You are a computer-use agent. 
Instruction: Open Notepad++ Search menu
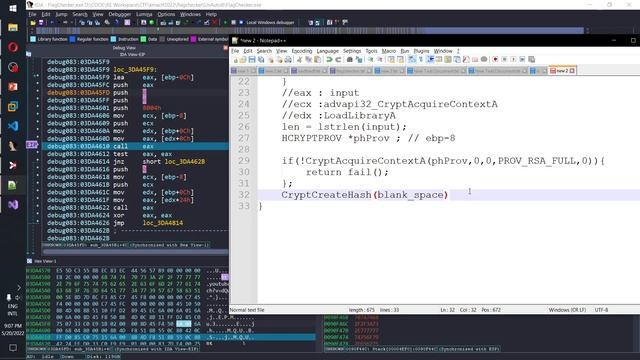click(264, 51)
